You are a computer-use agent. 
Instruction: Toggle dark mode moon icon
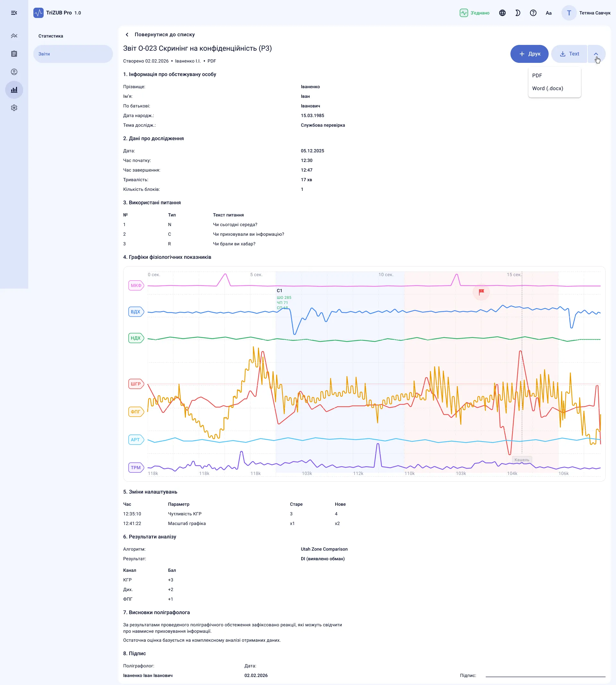(518, 13)
